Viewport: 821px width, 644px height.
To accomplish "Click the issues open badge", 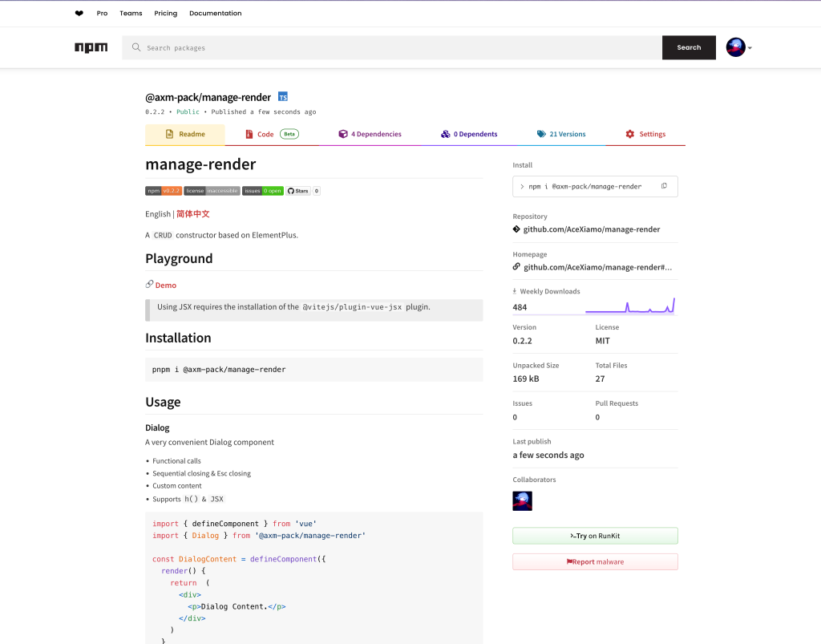I will tap(263, 191).
